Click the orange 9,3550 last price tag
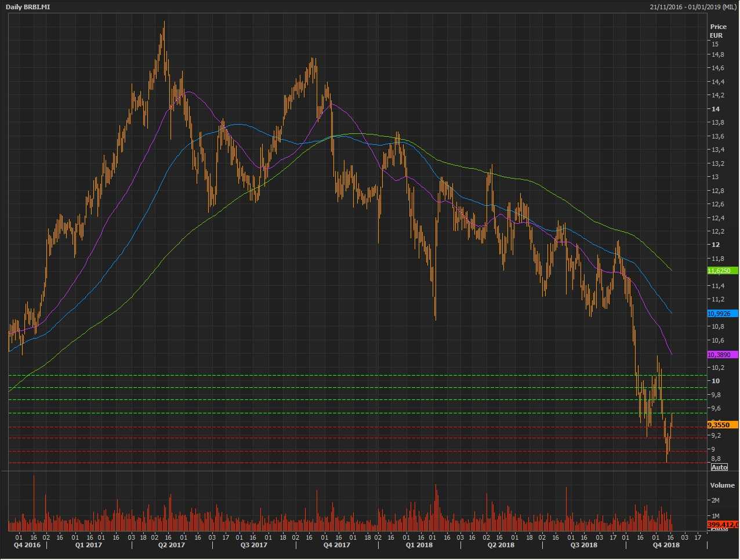This screenshot has height=560, width=740. 722,425
